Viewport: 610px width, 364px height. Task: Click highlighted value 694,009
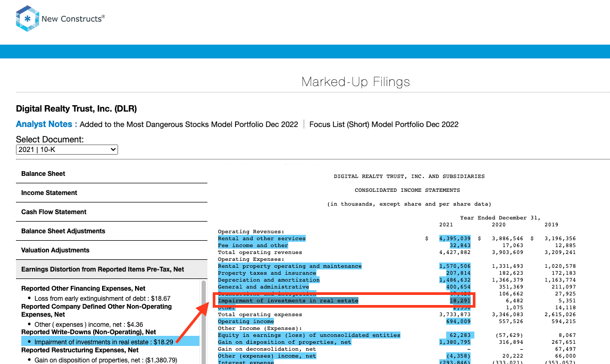[x=458, y=321]
